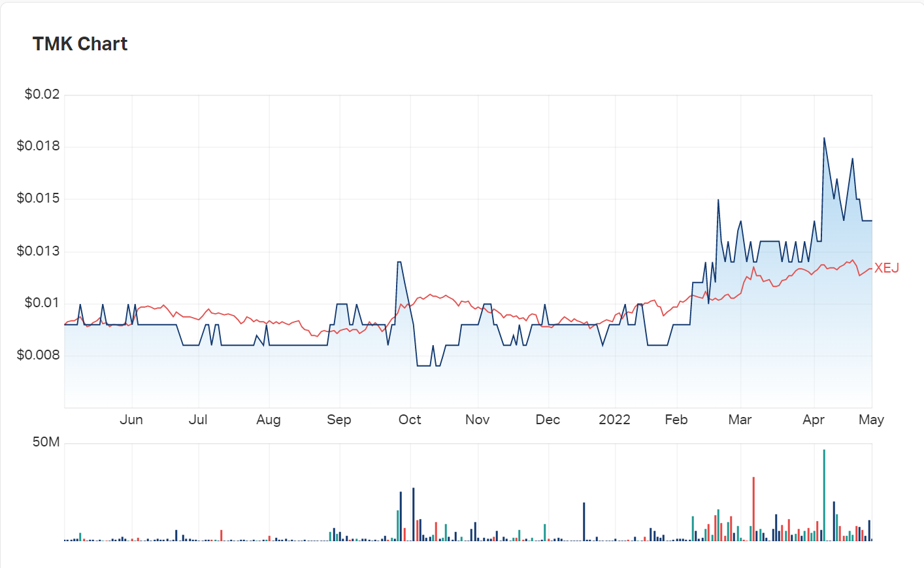The height and width of the screenshot is (568, 924).
Task: Click the 2022 date axis label
Action: pyautogui.click(x=614, y=420)
